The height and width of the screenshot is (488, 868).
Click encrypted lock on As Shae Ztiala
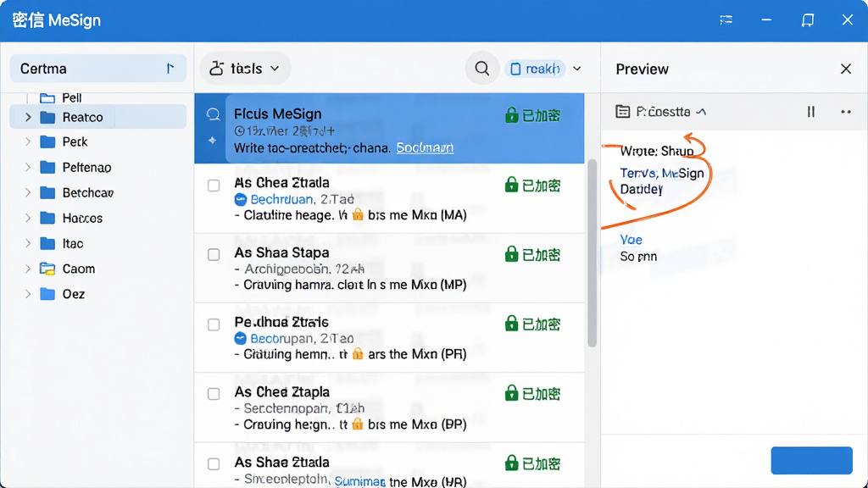pyautogui.click(x=511, y=463)
